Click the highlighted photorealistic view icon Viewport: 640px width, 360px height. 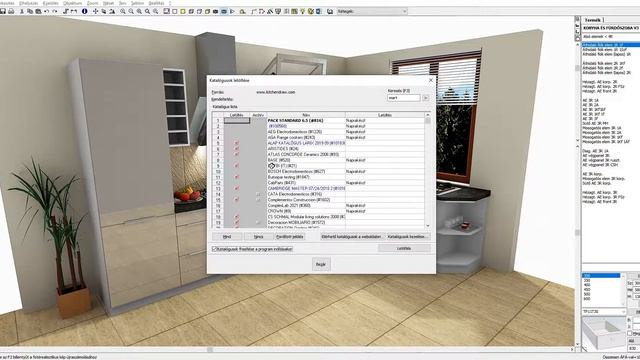[224, 11]
